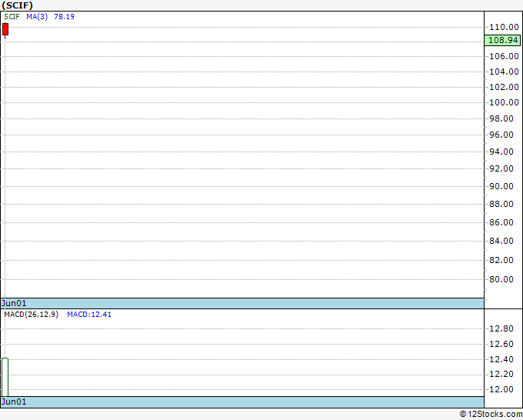This screenshot has width=523, height=420.
Task: Click Jun01 date under the MACD panel
Action: pos(14,402)
